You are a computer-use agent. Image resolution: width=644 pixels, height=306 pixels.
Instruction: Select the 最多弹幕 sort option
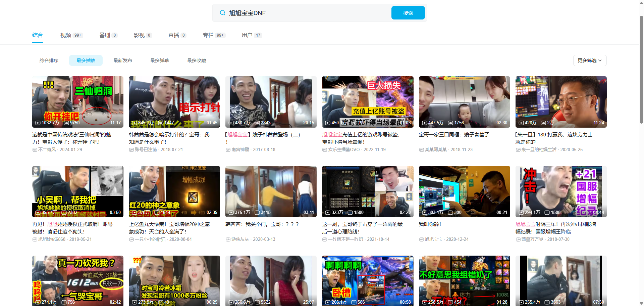(160, 60)
